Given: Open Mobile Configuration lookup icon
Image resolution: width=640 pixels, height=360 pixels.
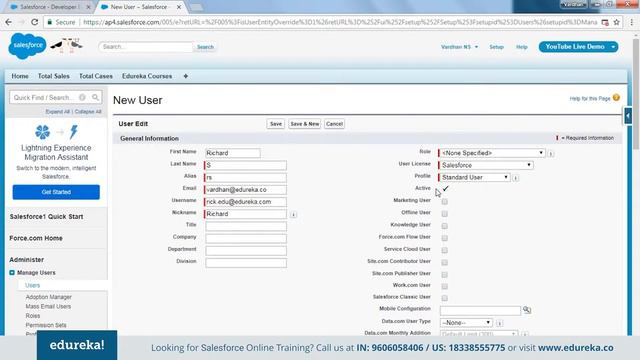Looking at the screenshot, I should pos(527,310).
